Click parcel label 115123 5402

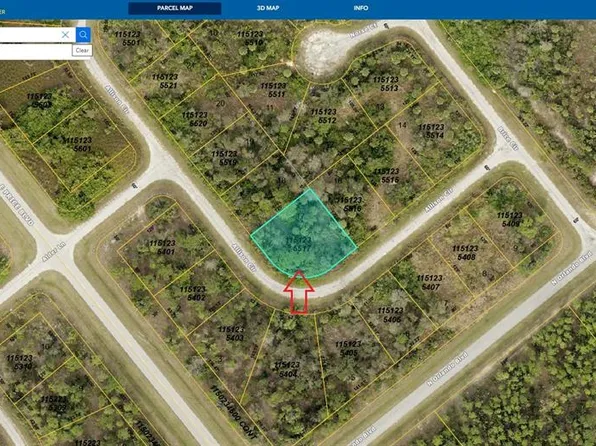[x=193, y=293]
